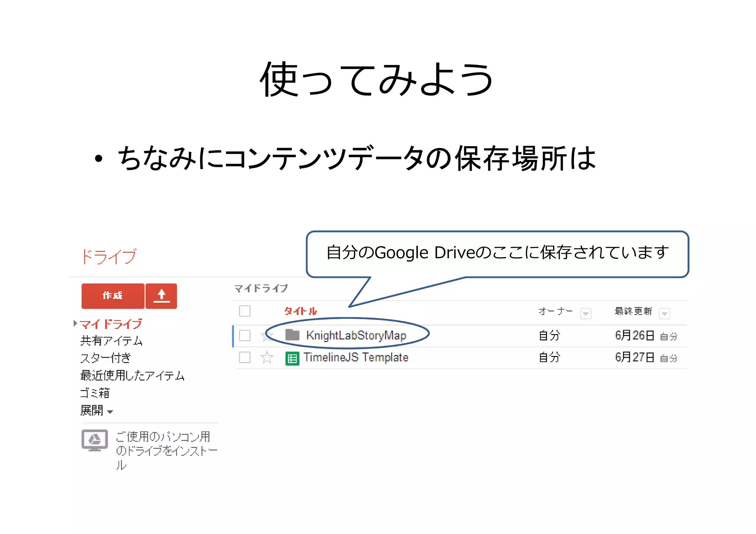
Task: Check the TimelineJS Template row checkbox
Action: click(245, 357)
